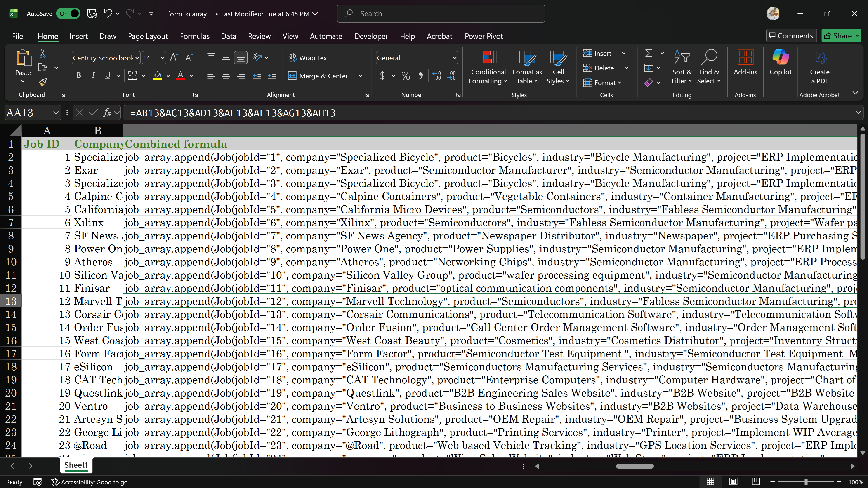Click the Insert Function fx icon
Screen dimensions: 868x488
(107, 113)
